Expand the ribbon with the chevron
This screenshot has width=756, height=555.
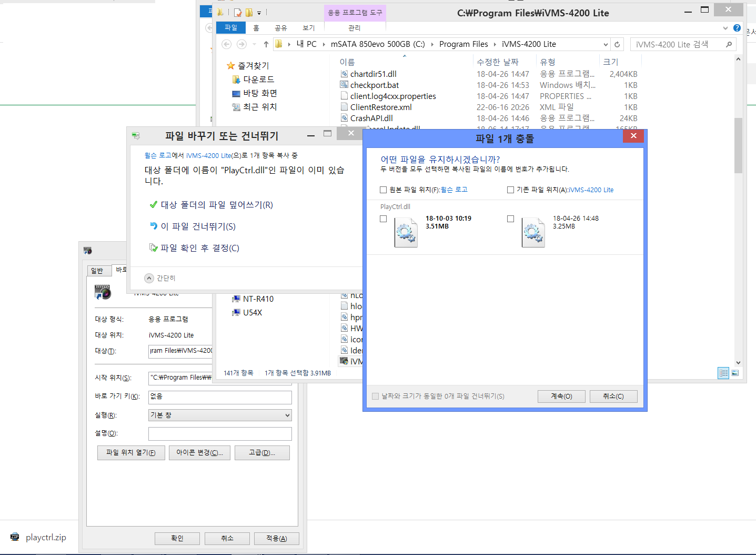(x=725, y=28)
